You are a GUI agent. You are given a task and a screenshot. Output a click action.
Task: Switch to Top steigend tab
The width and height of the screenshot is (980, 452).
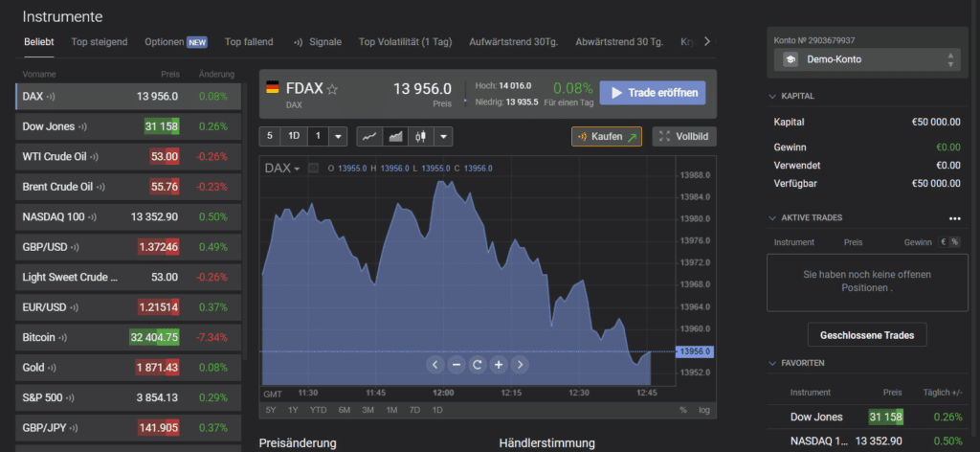pyautogui.click(x=100, y=42)
